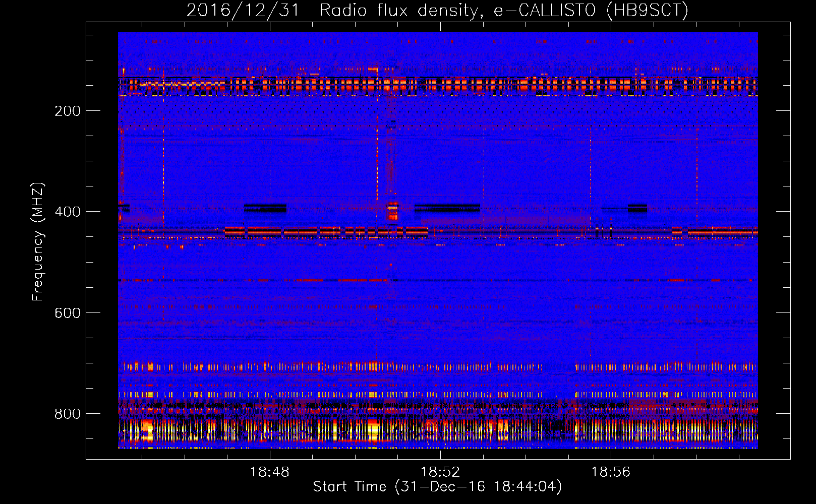
Task: Click the "600" frequency tick label
Action: tap(68, 313)
